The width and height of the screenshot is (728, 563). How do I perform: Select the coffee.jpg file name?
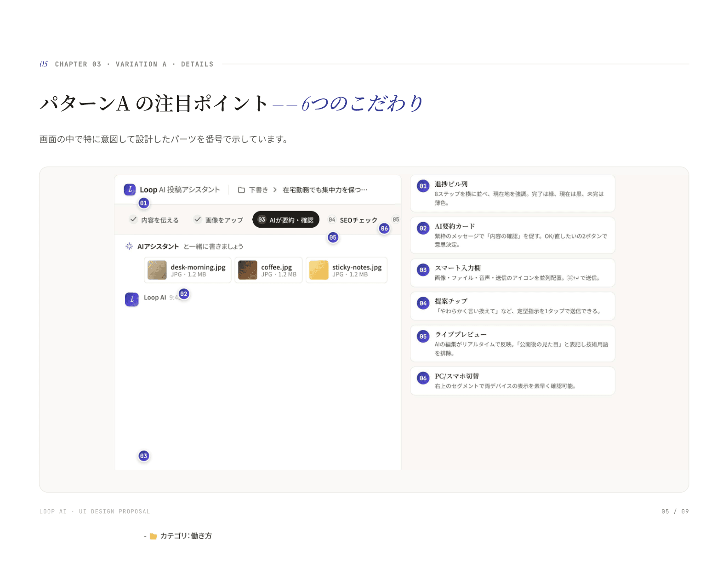tap(277, 267)
